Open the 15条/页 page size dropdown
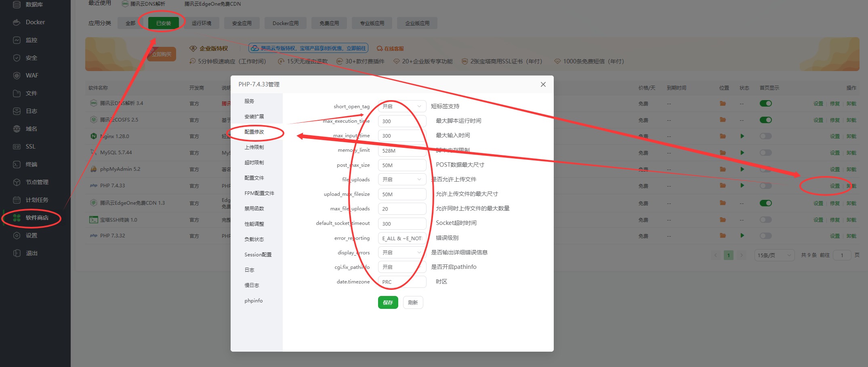The image size is (868, 367). [773, 255]
